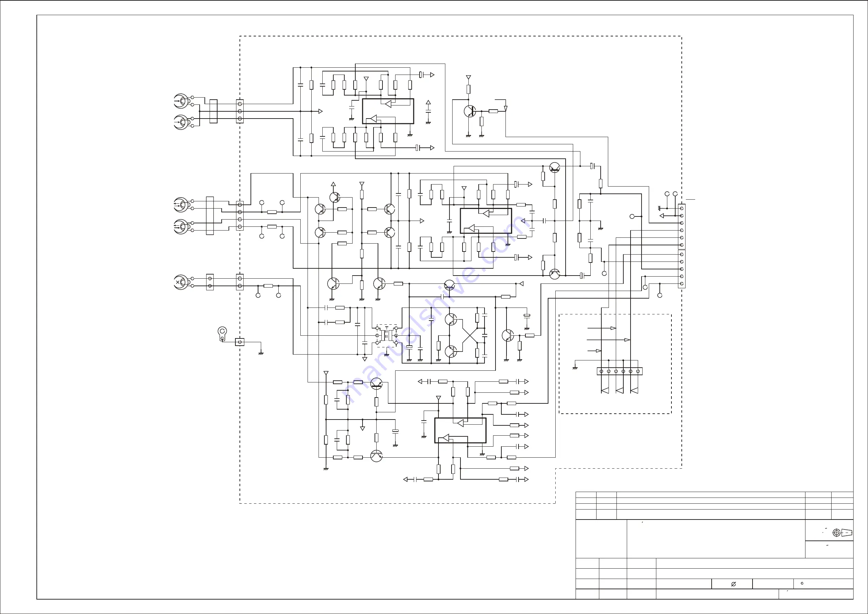Image resolution: width=868 pixels, height=614 pixels.
Task: Click the single-pin connector wired to the ground lug
Action: (x=239, y=342)
